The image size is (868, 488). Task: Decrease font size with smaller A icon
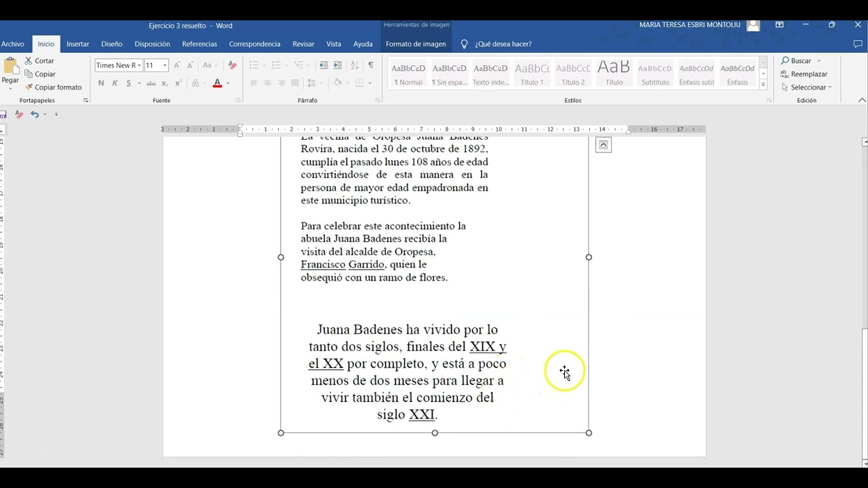[189, 66]
